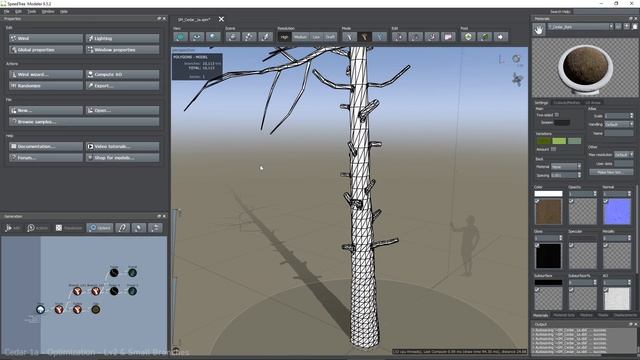Open the Window menu
This screenshot has width=640, height=360.
(48, 11)
